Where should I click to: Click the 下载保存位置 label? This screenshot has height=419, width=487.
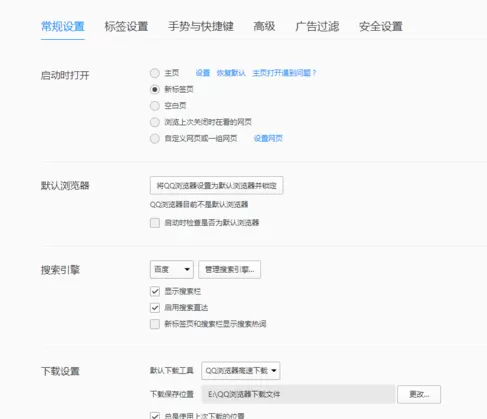click(x=172, y=394)
